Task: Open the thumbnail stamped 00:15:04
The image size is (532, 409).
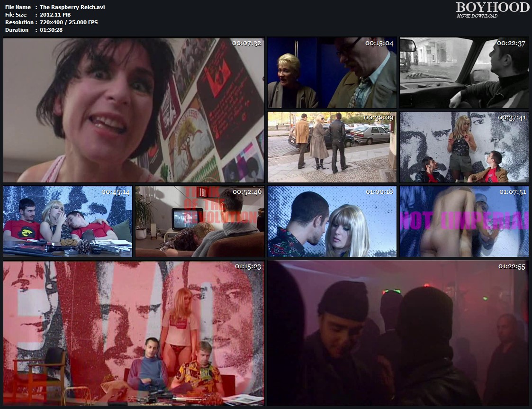Action: pyautogui.click(x=332, y=73)
